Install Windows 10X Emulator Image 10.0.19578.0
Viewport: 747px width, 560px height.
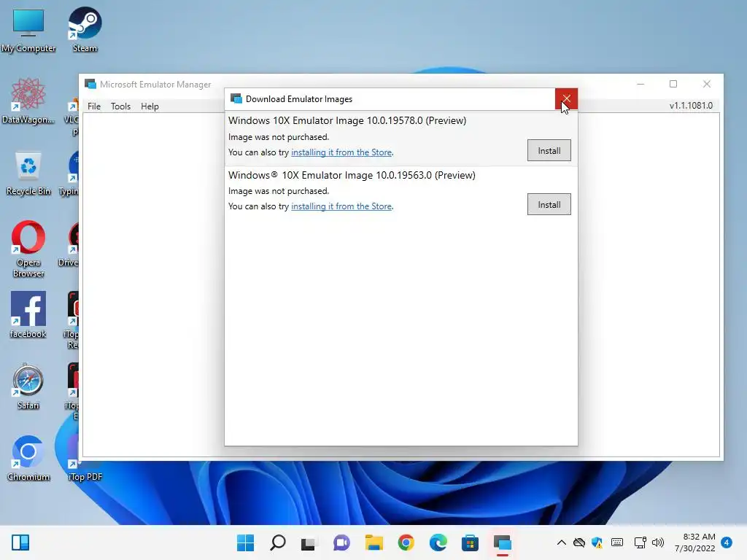point(549,150)
